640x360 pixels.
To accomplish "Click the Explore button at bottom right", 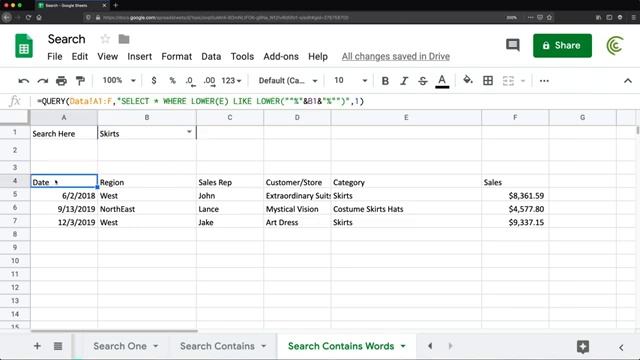I will pyautogui.click(x=583, y=347).
